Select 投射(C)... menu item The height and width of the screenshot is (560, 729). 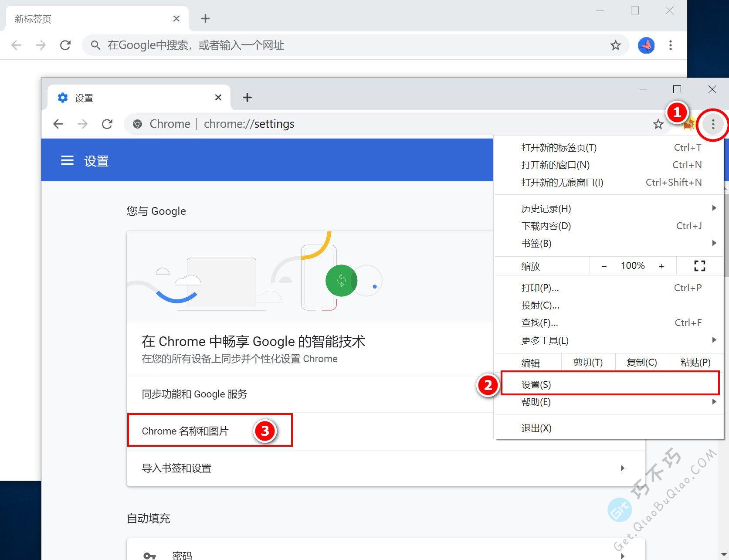click(x=609, y=305)
